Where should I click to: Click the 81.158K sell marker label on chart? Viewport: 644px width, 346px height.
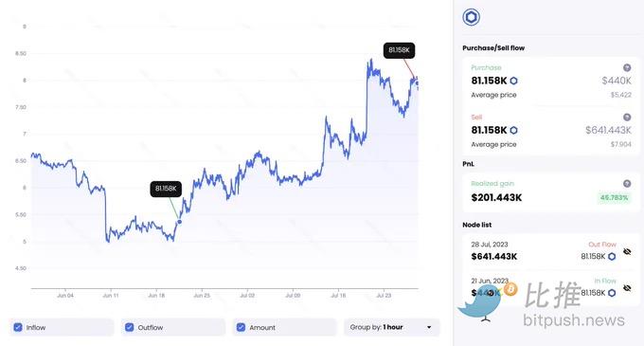point(400,50)
